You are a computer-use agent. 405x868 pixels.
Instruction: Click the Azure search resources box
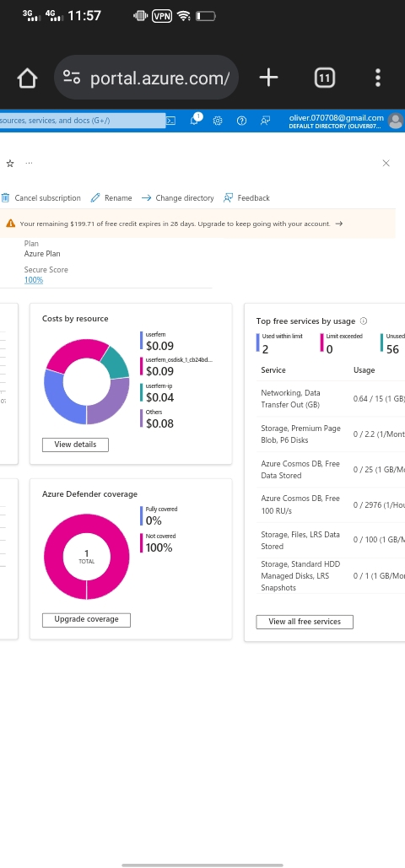83,120
